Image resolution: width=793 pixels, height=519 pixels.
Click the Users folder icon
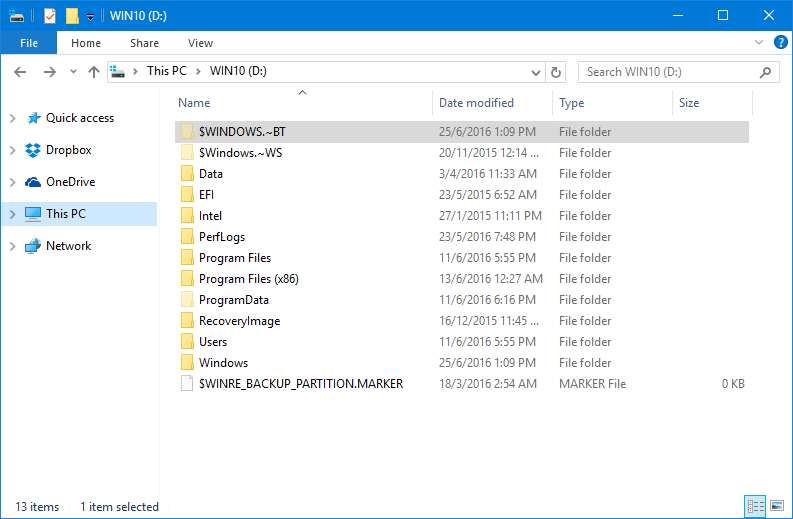(187, 341)
